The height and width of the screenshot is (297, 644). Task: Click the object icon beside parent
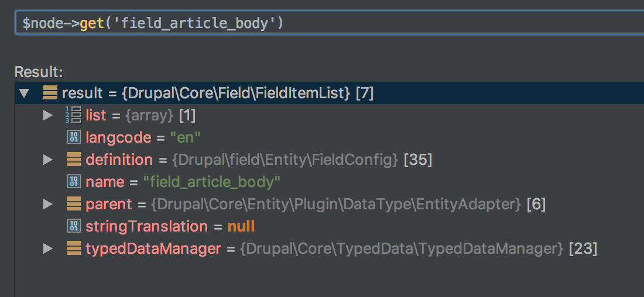tap(74, 204)
